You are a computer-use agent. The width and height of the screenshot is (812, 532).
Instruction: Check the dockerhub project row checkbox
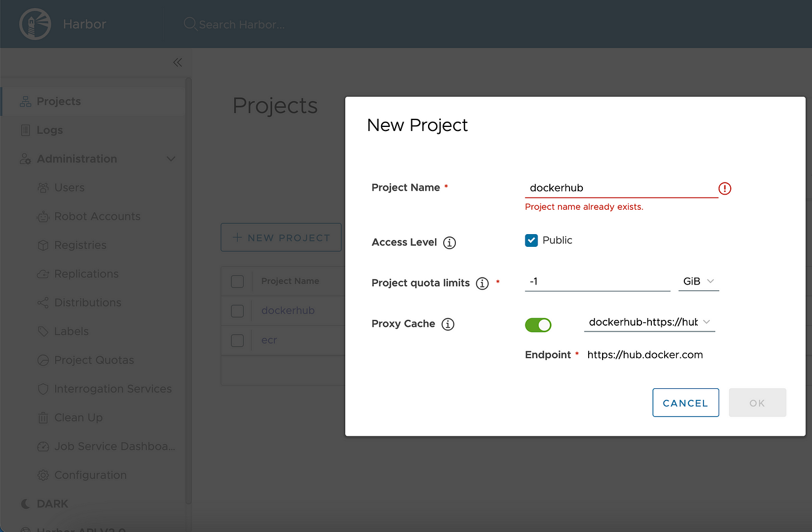tap(237, 311)
